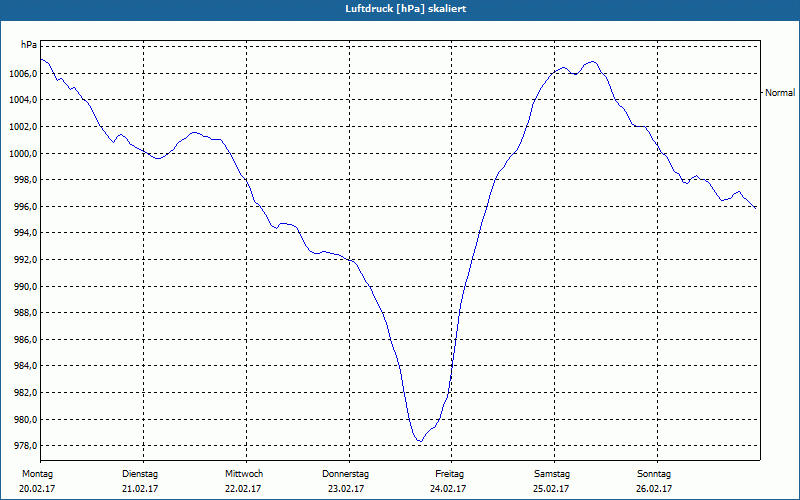Click the 998,0 y-axis value
This screenshot has width=800, height=500.
25,180
